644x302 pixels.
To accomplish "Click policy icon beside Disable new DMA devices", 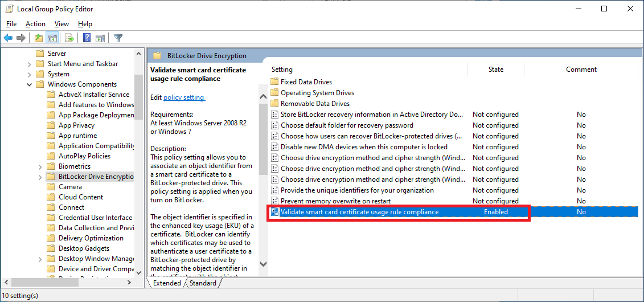I will 275,147.
